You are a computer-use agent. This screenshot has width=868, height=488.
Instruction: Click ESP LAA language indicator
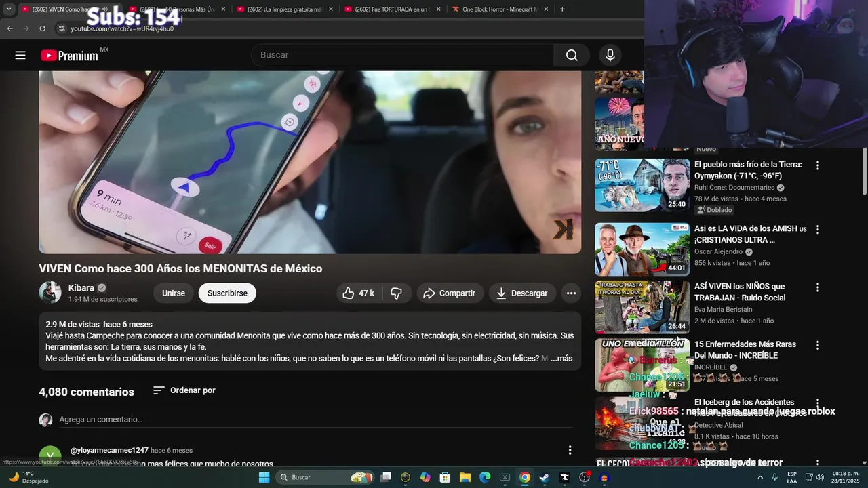(792, 477)
